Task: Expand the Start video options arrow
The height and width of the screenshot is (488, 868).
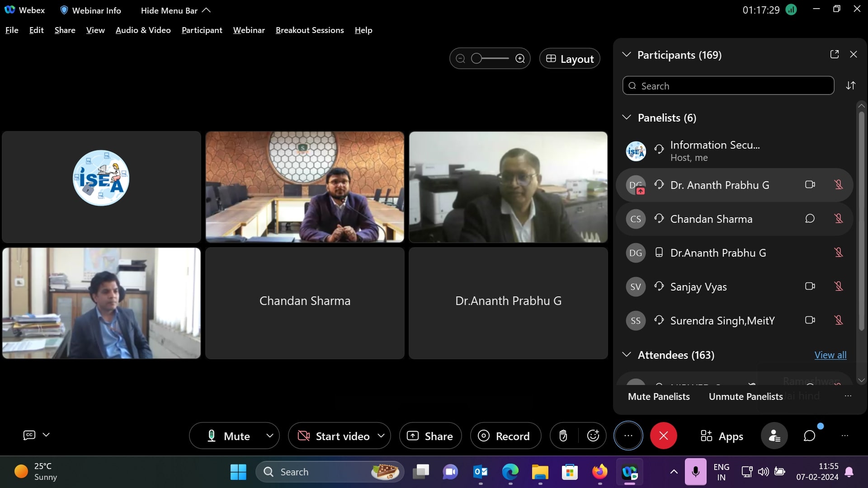Action: 381,436
